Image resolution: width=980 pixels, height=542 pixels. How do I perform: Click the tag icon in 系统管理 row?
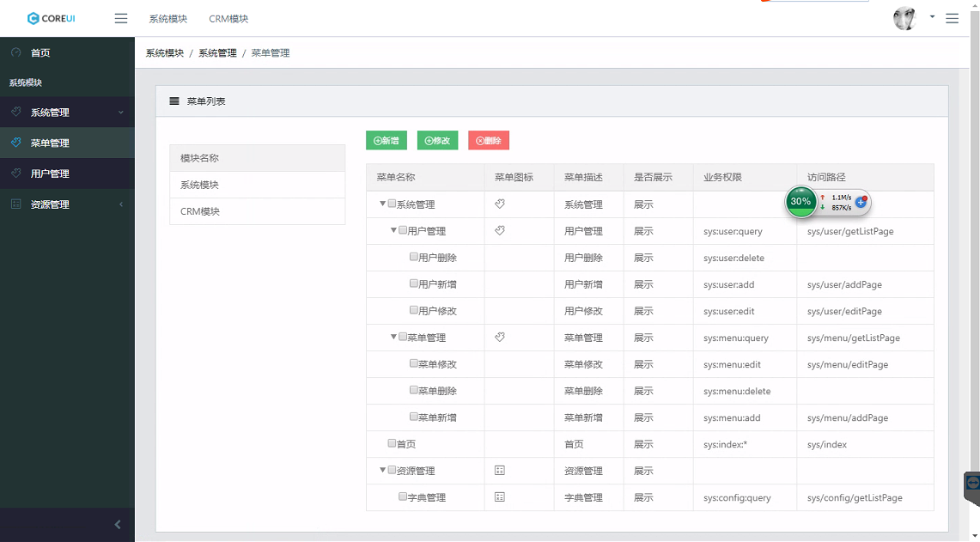click(x=500, y=204)
